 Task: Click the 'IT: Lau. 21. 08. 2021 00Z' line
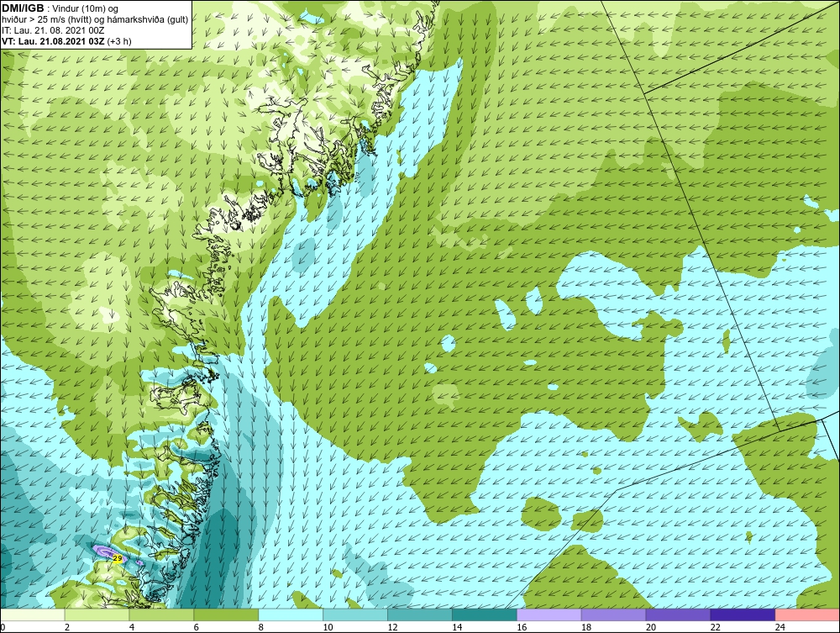(x=53, y=30)
